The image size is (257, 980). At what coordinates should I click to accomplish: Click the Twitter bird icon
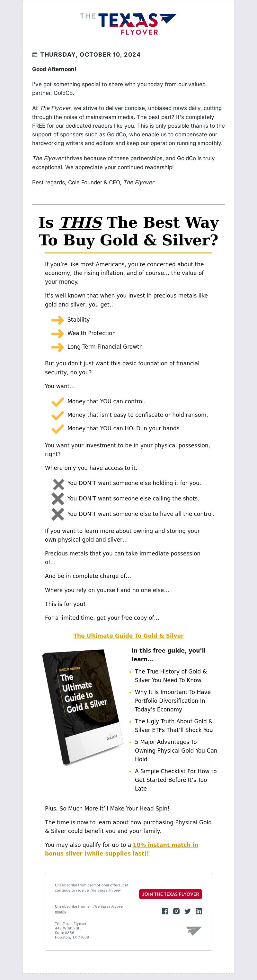[x=187, y=911]
